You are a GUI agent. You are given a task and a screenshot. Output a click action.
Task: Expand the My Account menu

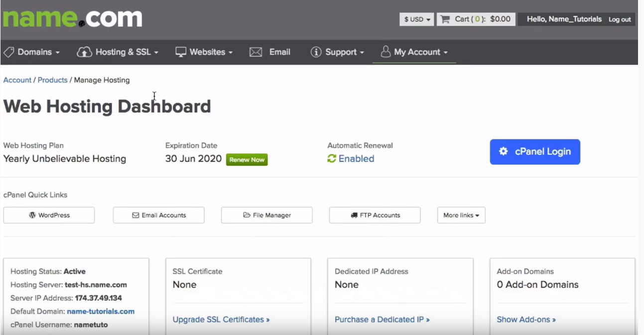tap(414, 52)
